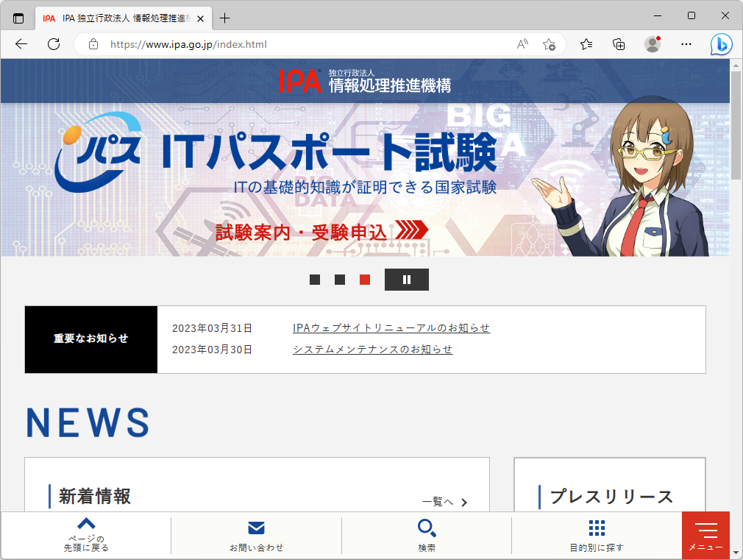
Task: Select the first carousel indicator
Action: tap(314, 280)
